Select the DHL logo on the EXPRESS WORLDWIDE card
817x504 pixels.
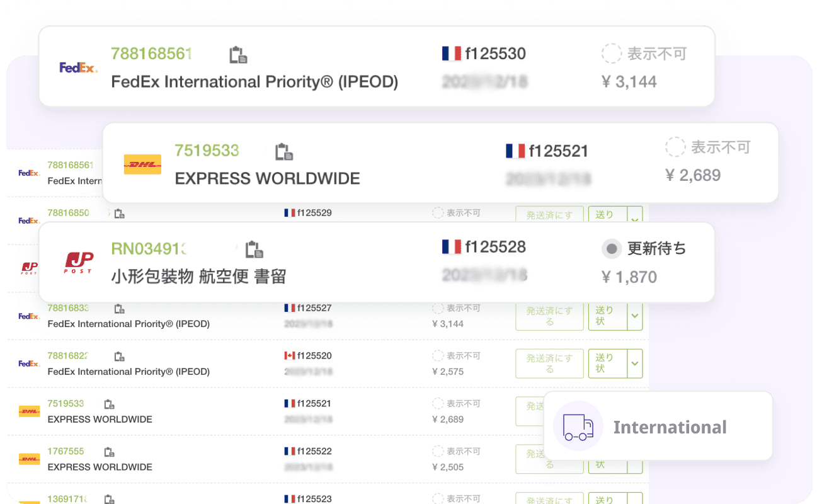[x=142, y=164]
